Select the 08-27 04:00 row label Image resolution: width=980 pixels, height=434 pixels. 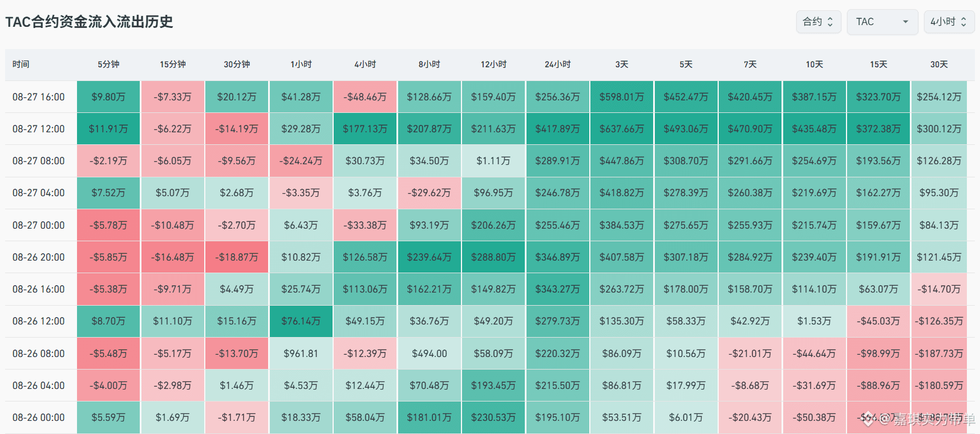[x=39, y=193]
